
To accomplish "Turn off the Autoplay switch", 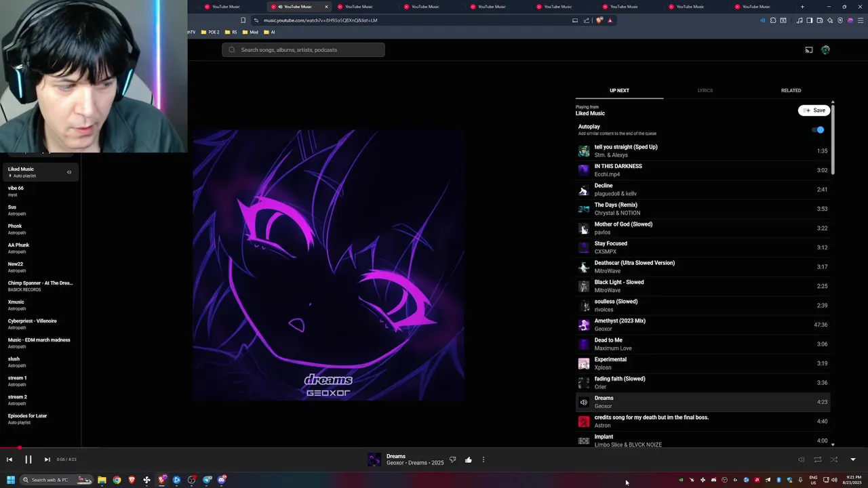I will [x=818, y=129].
